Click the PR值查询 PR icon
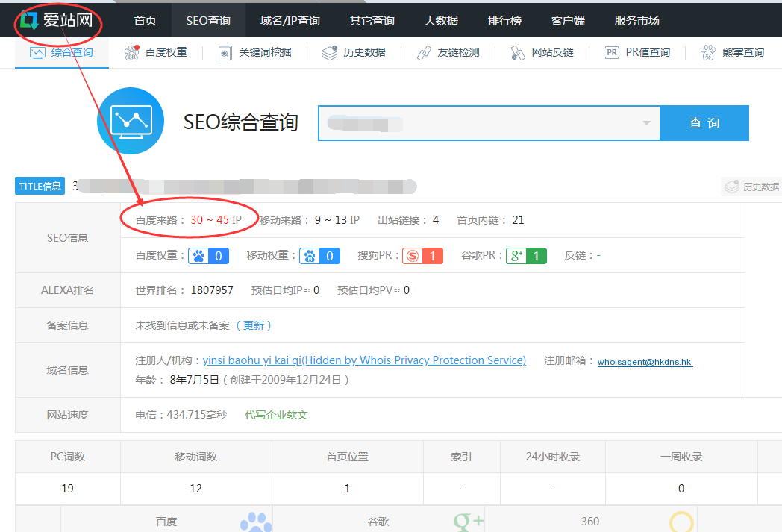 click(612, 53)
